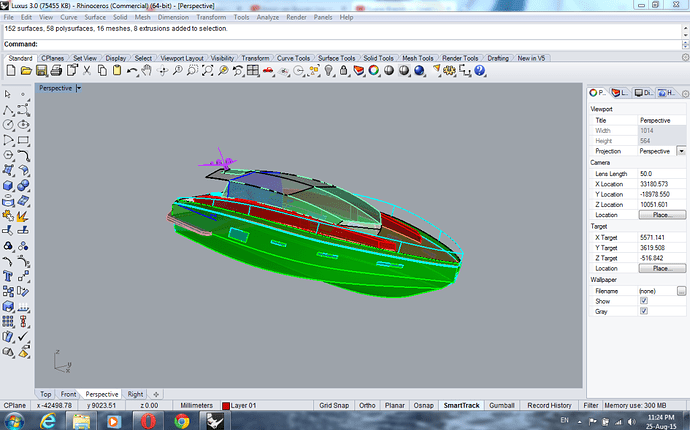The height and width of the screenshot is (430, 690).
Task: Select the arrow pointer tool in left sidebar
Action: tap(8, 93)
